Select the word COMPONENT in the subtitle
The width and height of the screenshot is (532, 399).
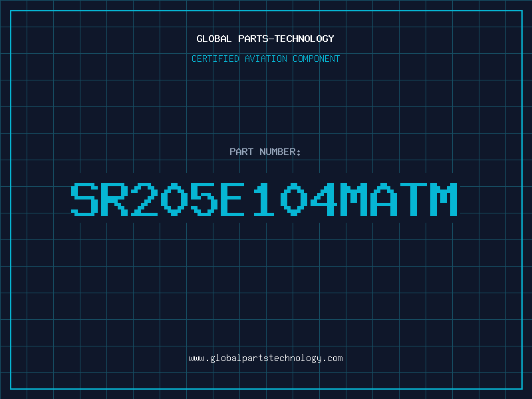pyautogui.click(x=317, y=59)
